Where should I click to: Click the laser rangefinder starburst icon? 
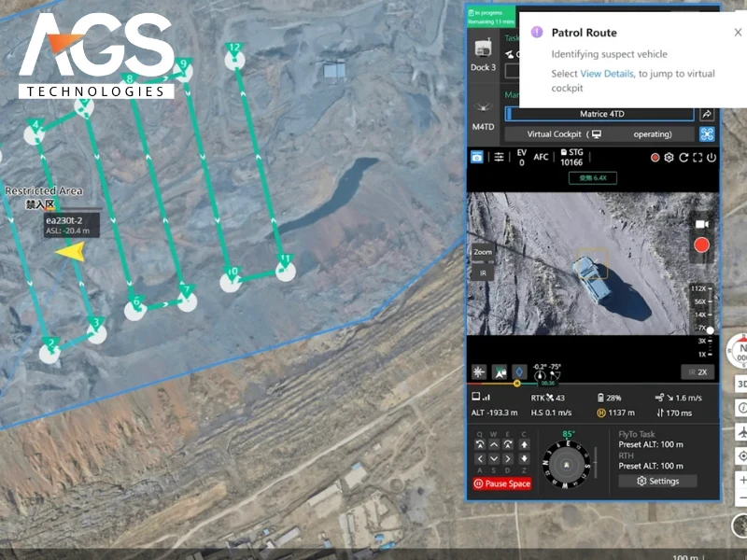478,371
